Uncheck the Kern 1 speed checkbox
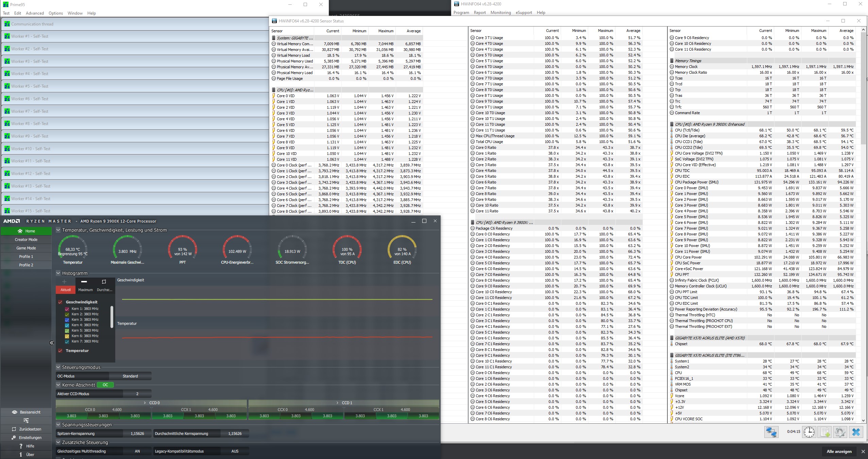This screenshot has width=868, height=459. pyautogui.click(x=67, y=309)
